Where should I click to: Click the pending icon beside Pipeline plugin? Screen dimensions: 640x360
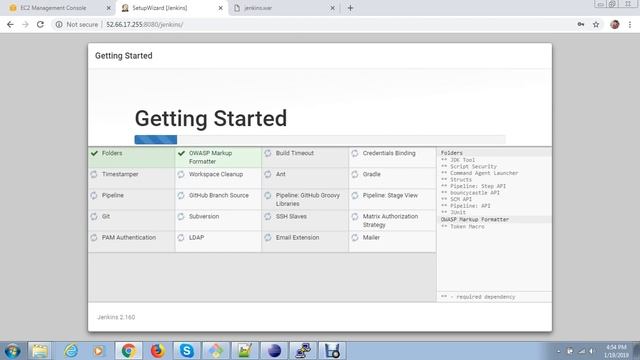click(94, 196)
